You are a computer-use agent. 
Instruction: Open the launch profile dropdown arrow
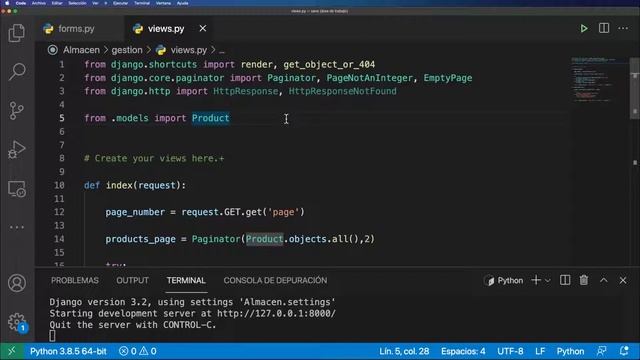point(548,281)
